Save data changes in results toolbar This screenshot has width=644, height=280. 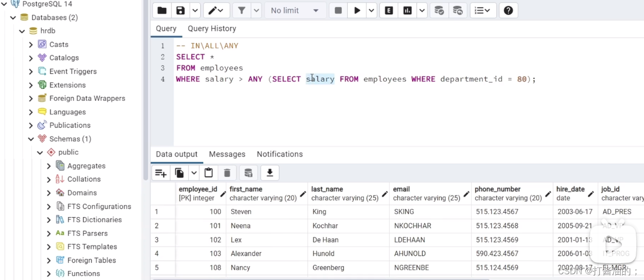(x=248, y=173)
